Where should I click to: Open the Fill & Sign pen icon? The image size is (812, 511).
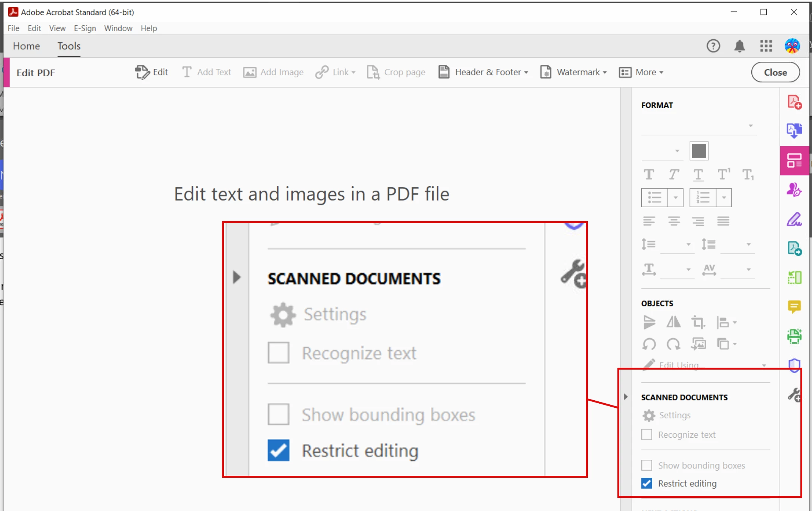[x=794, y=220]
